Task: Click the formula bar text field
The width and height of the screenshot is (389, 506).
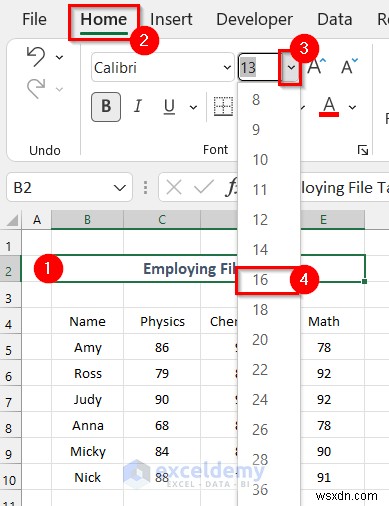Action: point(344,188)
